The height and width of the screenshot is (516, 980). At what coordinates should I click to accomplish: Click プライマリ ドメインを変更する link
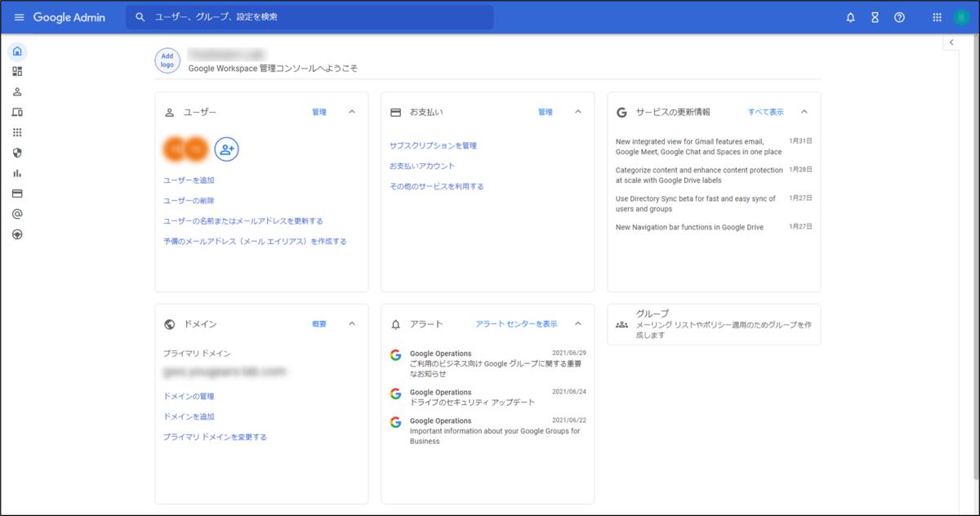[x=215, y=438]
